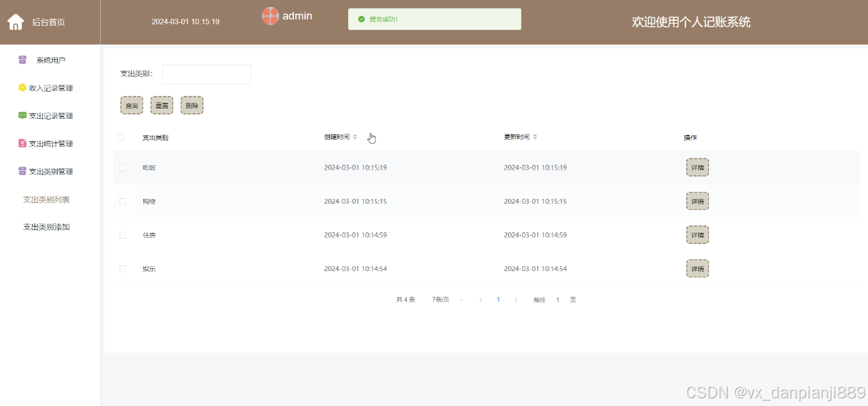868x406 pixels.
Task: Check the 住房 row checkbox
Action: point(123,235)
